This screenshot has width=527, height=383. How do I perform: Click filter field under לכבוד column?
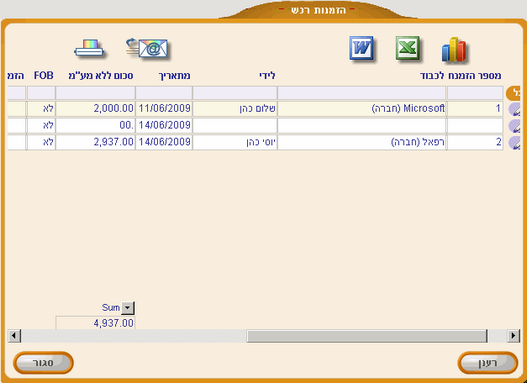tap(362, 93)
